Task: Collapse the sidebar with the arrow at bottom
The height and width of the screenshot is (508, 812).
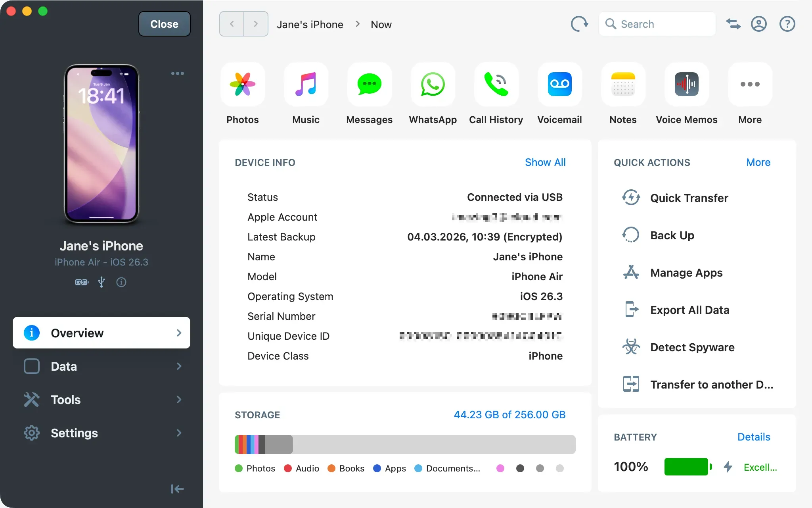Action: (177, 489)
